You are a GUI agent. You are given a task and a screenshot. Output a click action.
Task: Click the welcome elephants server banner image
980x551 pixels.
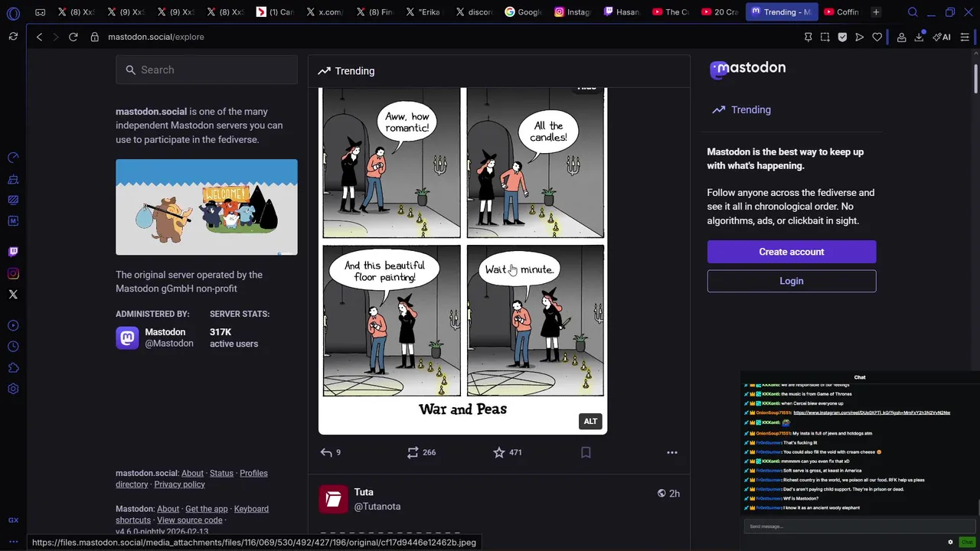click(207, 207)
